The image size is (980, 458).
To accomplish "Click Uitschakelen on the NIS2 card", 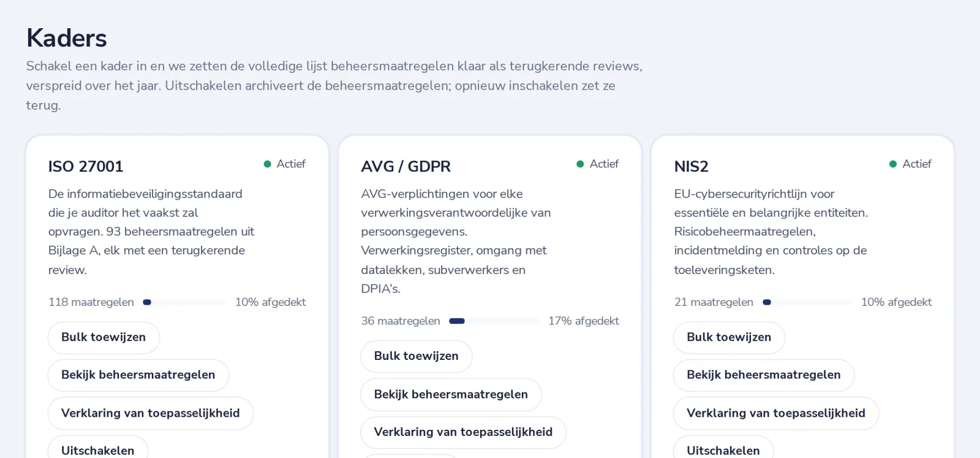I will pos(723,447).
